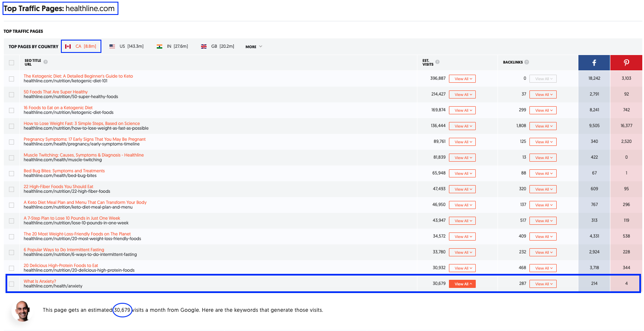Viewport: 644px width, 331px height.
Task: Click the EST. VISITS column header
Action: coord(428,62)
